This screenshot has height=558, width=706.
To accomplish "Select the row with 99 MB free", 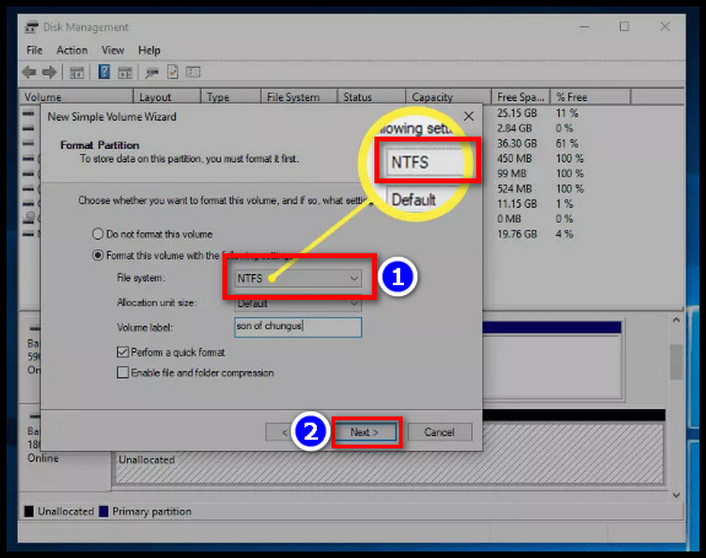I will pyautogui.click(x=511, y=173).
